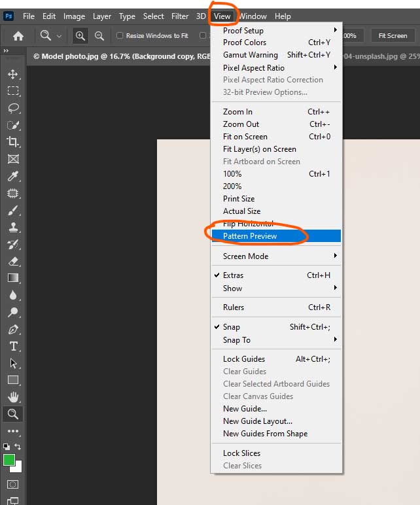
Task: Choose 200% zoom menu item
Action: [276, 186]
